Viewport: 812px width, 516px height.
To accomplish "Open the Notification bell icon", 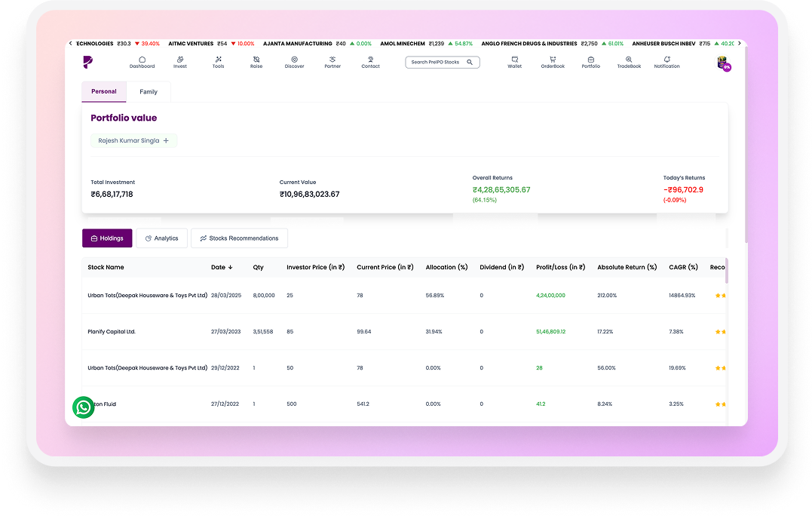I will tap(667, 60).
